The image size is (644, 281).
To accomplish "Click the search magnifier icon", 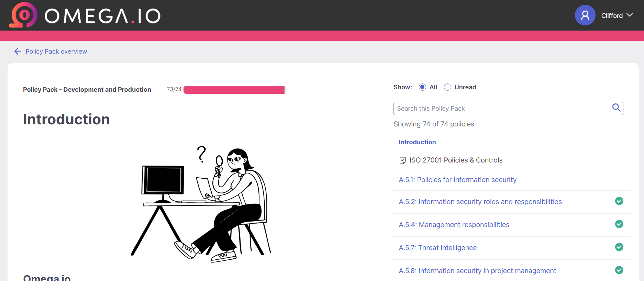I will point(617,108).
